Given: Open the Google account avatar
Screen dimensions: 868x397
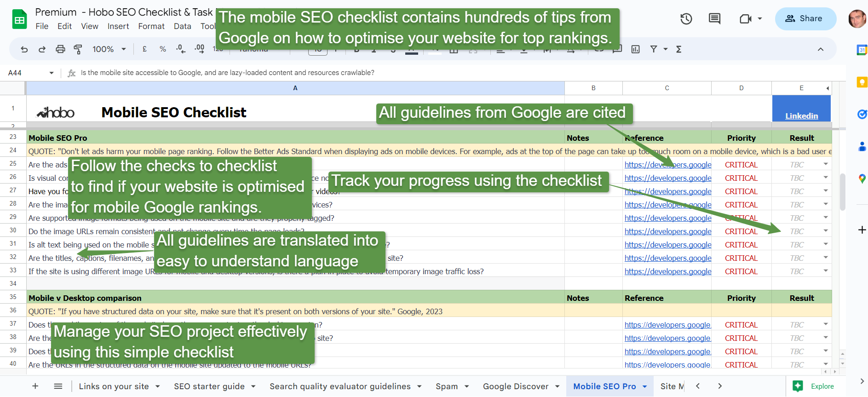Looking at the screenshot, I should (857, 19).
